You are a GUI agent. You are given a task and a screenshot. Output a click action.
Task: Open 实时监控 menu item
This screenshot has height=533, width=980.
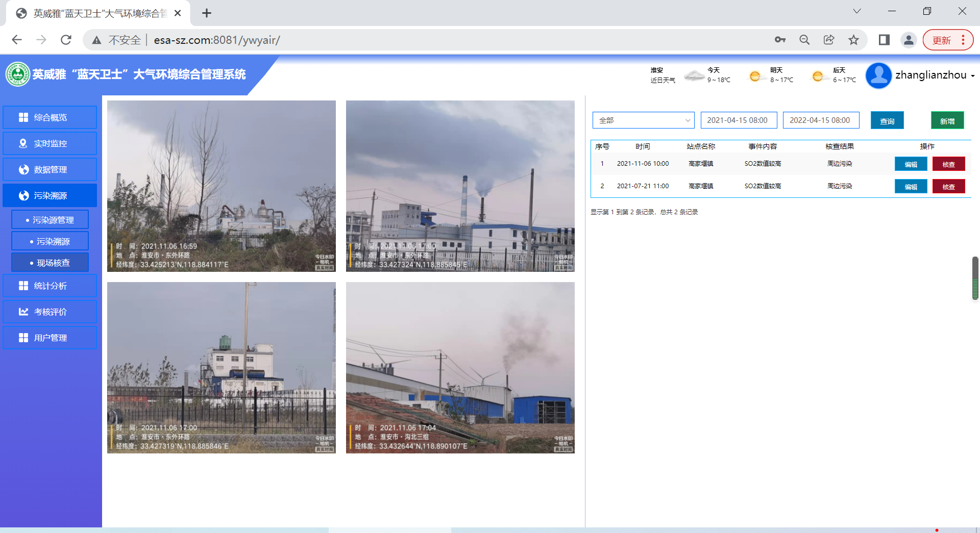click(50, 143)
